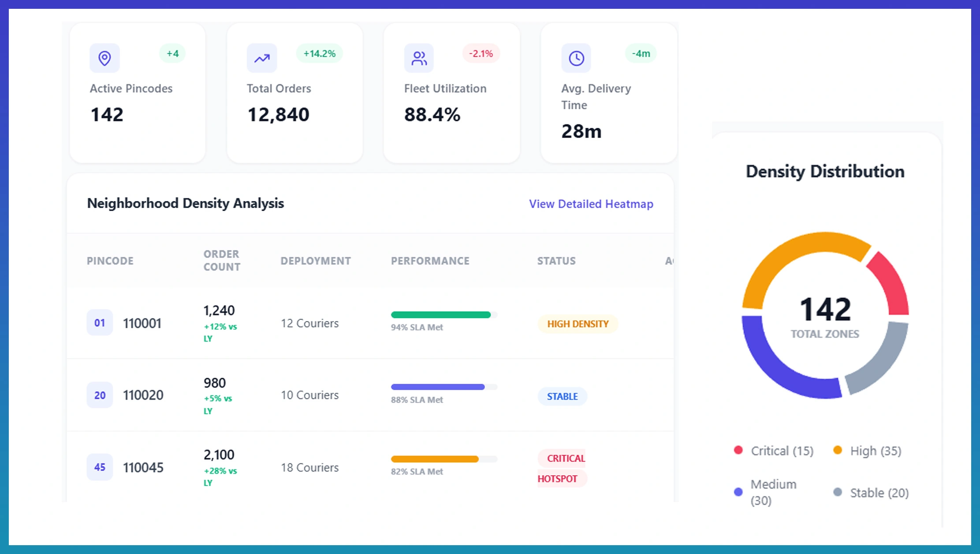Click the STABLE status badge
The image size is (980, 554).
[x=562, y=397]
